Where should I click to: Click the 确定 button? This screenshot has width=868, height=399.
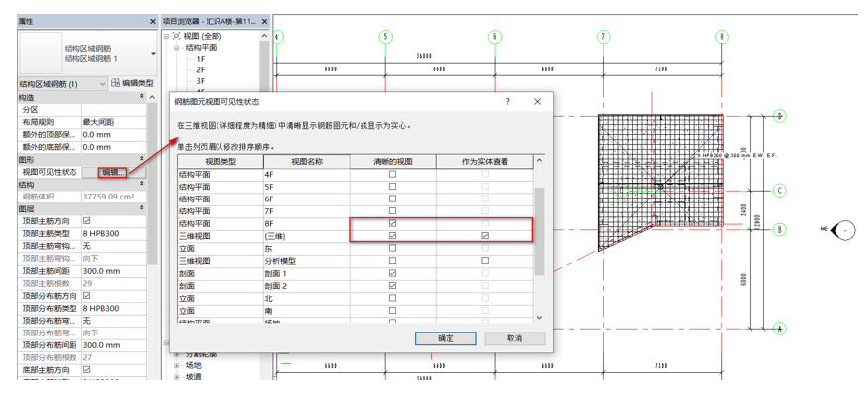[445, 338]
